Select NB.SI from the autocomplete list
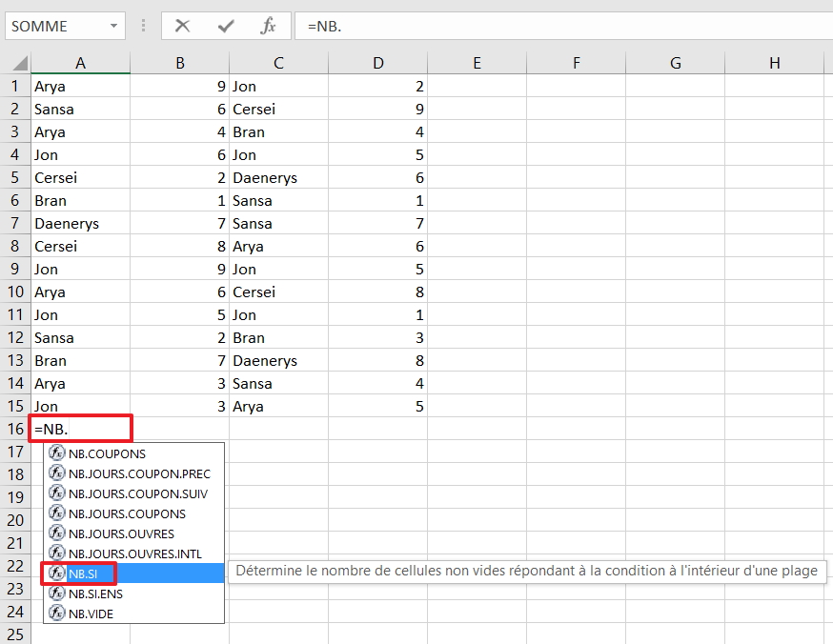The image size is (833, 644). pos(83,574)
